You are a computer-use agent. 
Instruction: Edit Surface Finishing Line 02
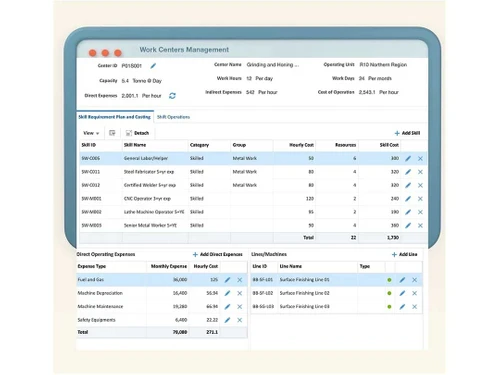[402, 293]
